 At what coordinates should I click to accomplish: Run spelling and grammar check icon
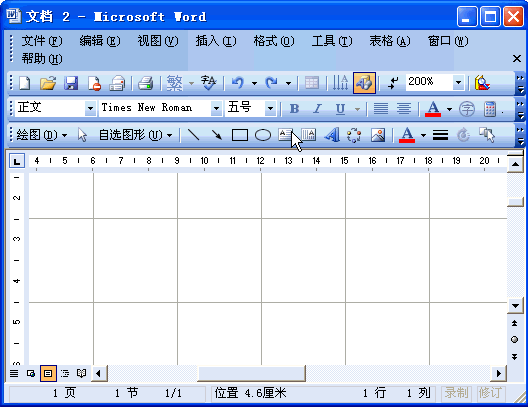[x=208, y=83]
